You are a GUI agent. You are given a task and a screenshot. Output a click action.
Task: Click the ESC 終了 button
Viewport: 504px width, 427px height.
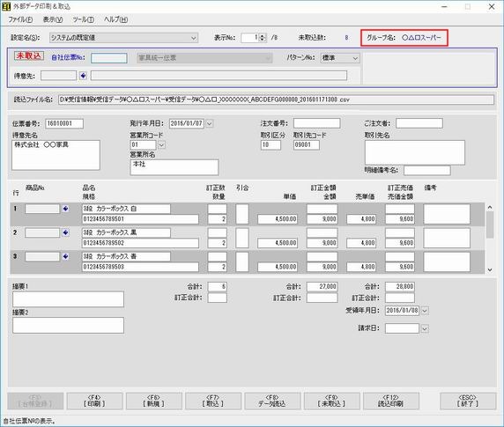(468, 401)
